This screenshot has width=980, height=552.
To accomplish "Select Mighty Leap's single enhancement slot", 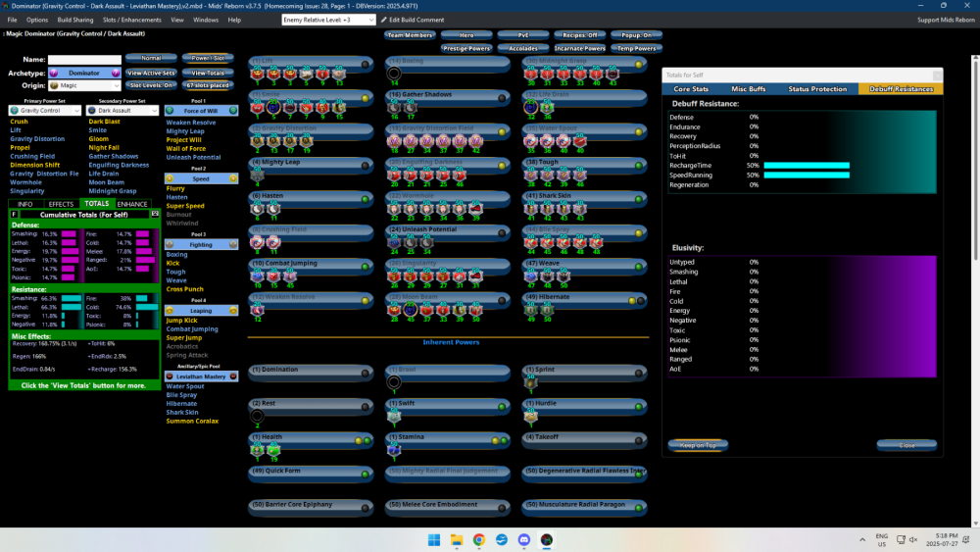I will (x=258, y=176).
